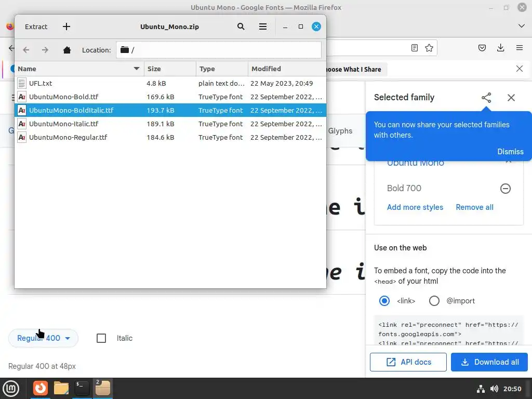Launch Terminal from the taskbar
The image size is (532, 399).
point(82,389)
